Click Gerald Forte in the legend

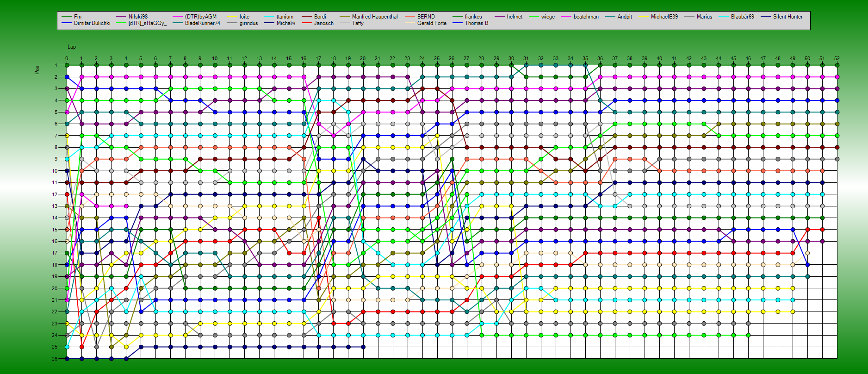click(432, 23)
